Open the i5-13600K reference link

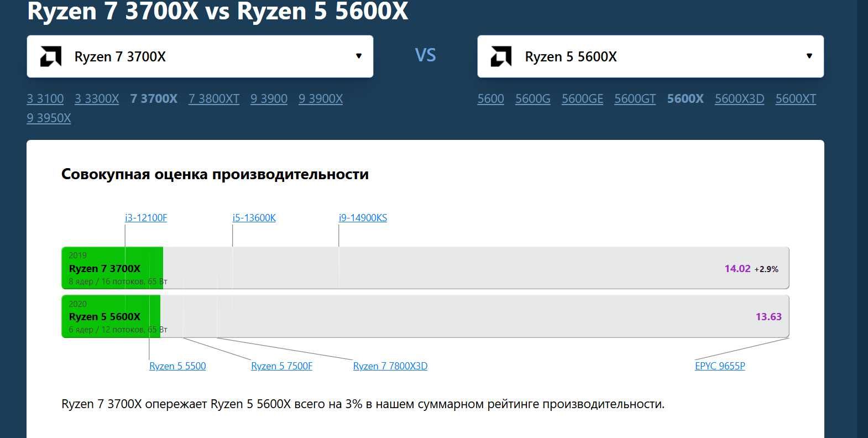pyautogui.click(x=254, y=218)
